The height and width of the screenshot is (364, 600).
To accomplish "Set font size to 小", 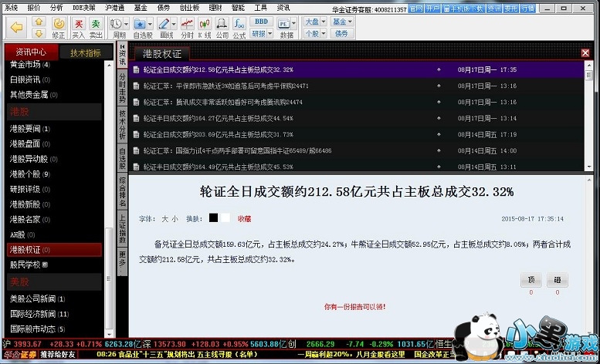I will point(175,219).
